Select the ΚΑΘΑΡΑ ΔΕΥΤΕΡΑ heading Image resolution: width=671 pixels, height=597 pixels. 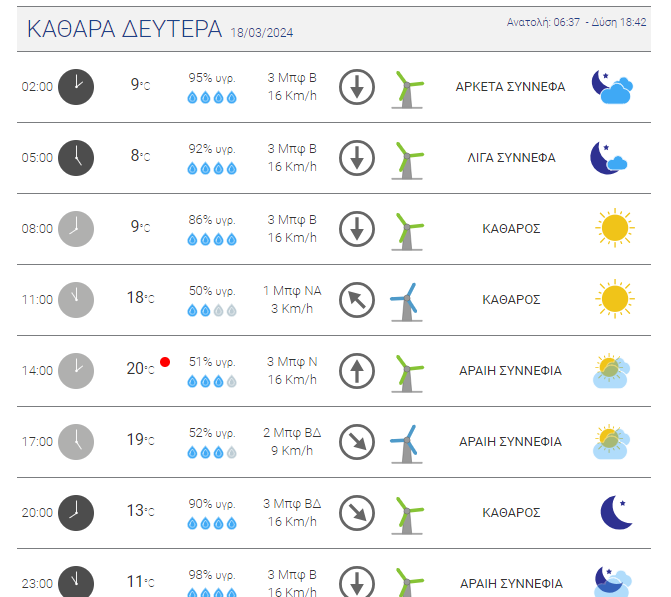[x=125, y=29]
